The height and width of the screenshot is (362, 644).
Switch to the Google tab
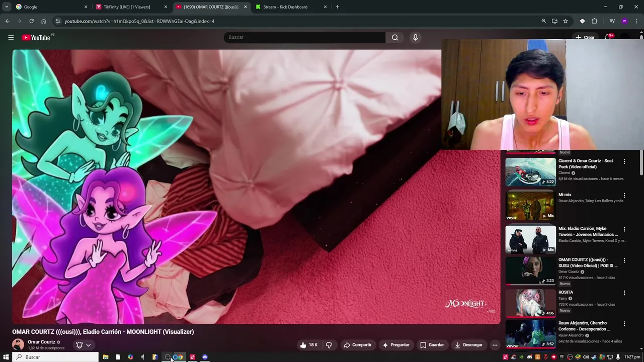(x=51, y=7)
